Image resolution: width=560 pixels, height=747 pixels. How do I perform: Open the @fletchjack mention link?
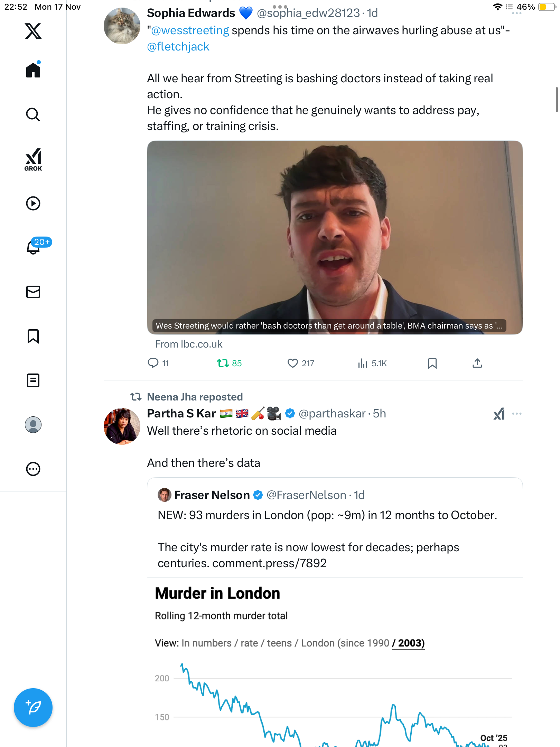click(x=178, y=47)
